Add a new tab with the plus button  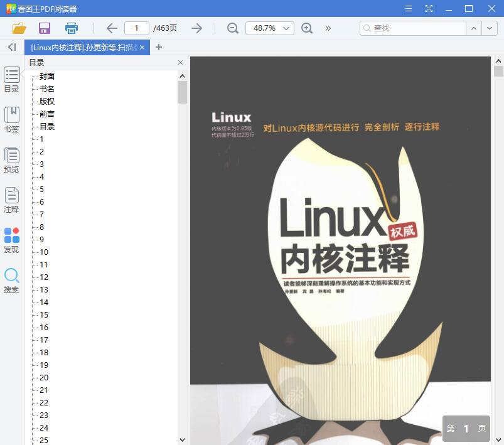coord(158,47)
